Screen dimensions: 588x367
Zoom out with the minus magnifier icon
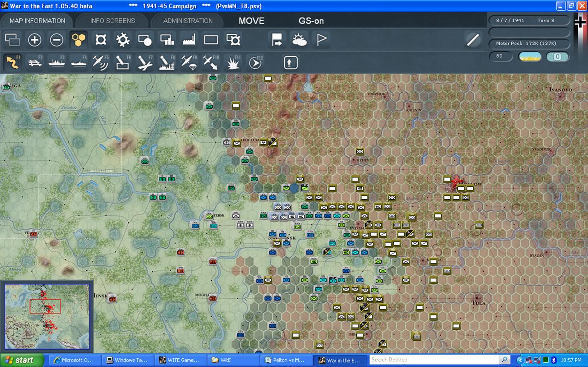point(57,40)
